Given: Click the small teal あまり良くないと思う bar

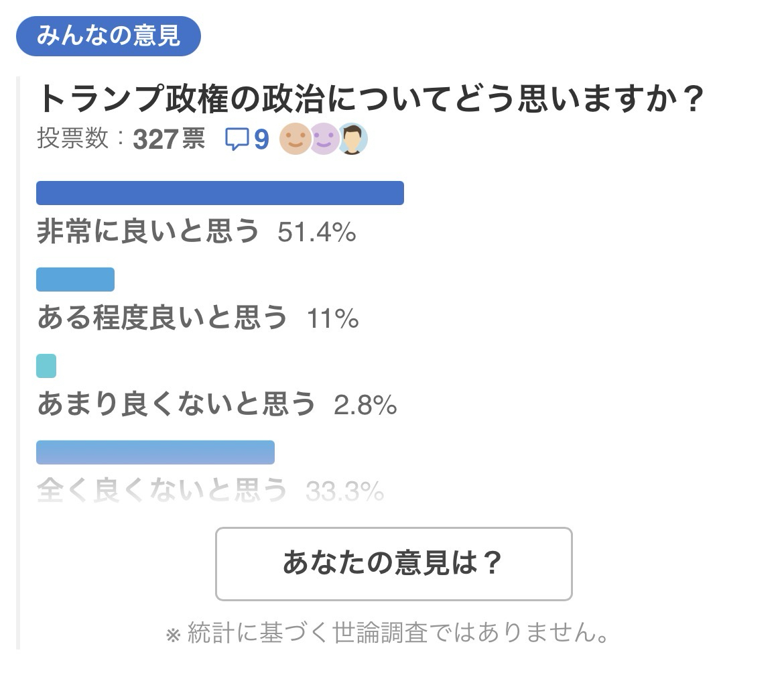Looking at the screenshot, I should coord(46,366).
